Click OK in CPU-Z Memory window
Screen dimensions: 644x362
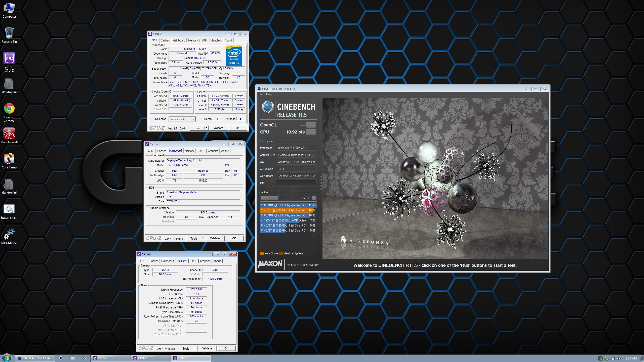(x=226, y=348)
